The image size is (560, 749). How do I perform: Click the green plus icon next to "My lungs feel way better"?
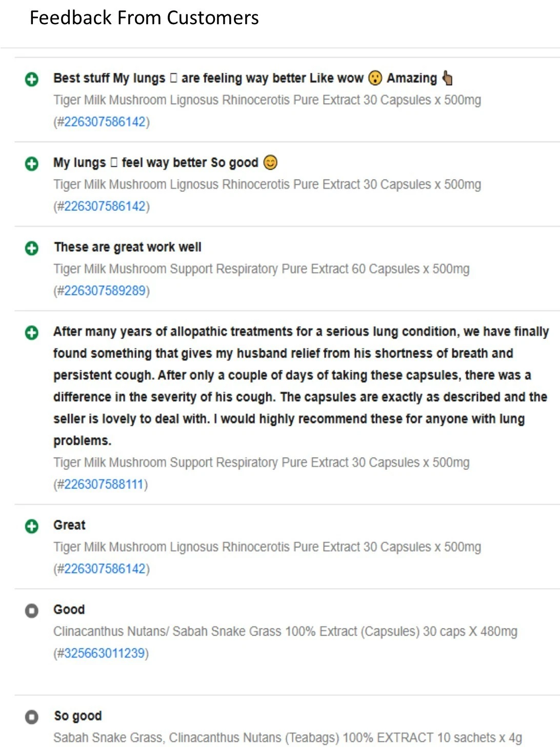(x=32, y=164)
